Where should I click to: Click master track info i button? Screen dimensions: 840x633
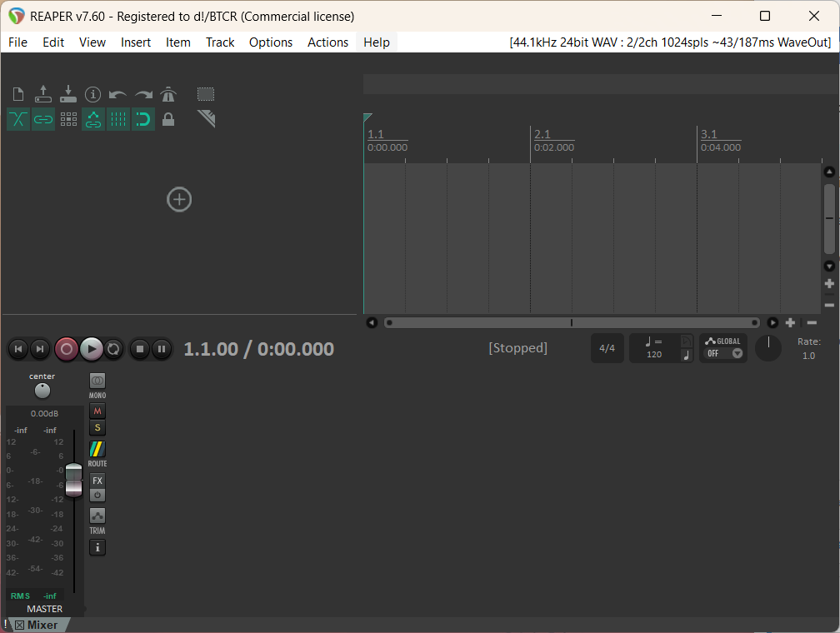(x=97, y=547)
